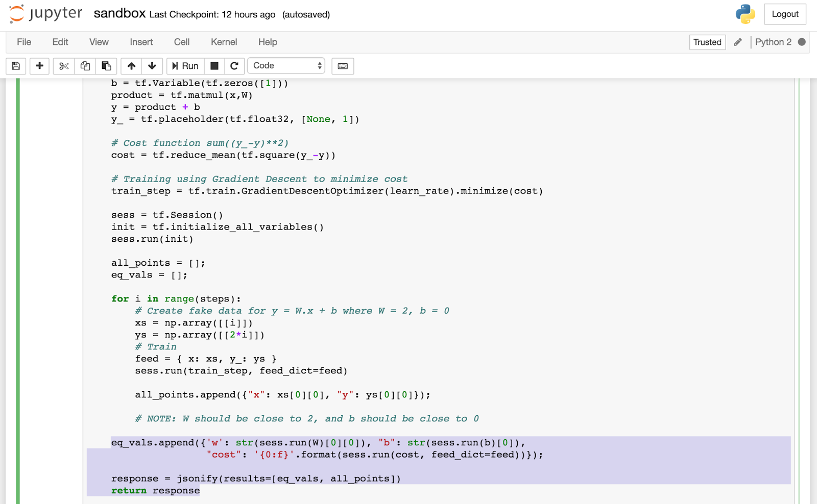The height and width of the screenshot is (504, 817).
Task: Interrupt the kernel using the stop icon
Action: click(214, 66)
